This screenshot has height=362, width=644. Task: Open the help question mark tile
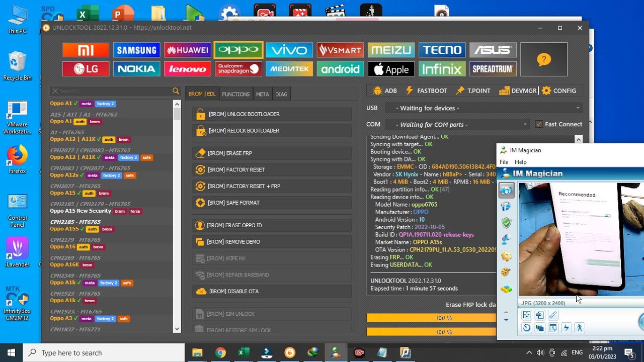544,59
